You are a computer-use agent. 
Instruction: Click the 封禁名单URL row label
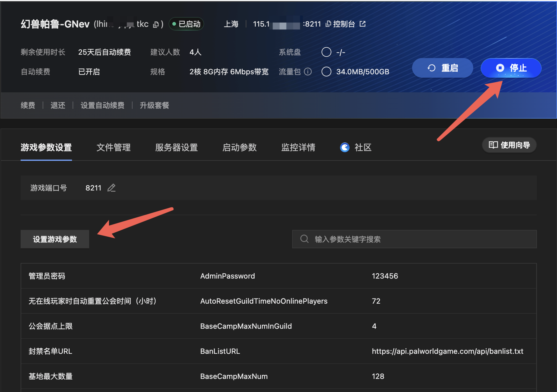point(50,351)
